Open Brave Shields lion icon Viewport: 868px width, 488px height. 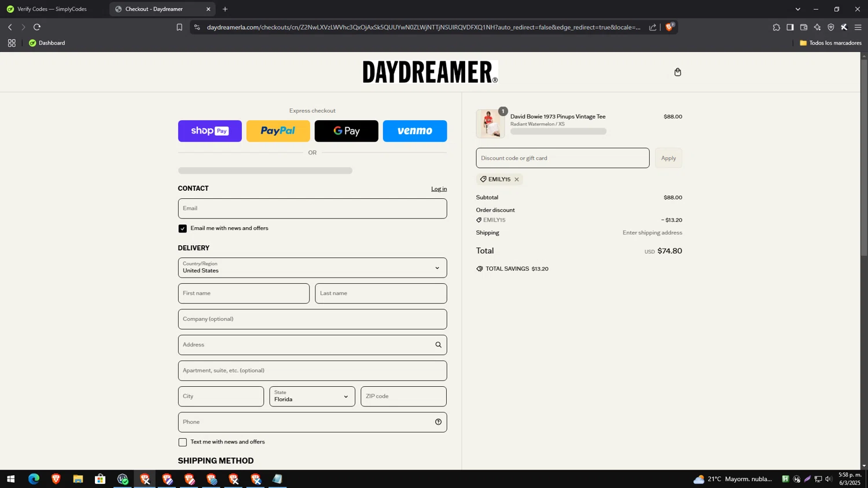coord(670,27)
